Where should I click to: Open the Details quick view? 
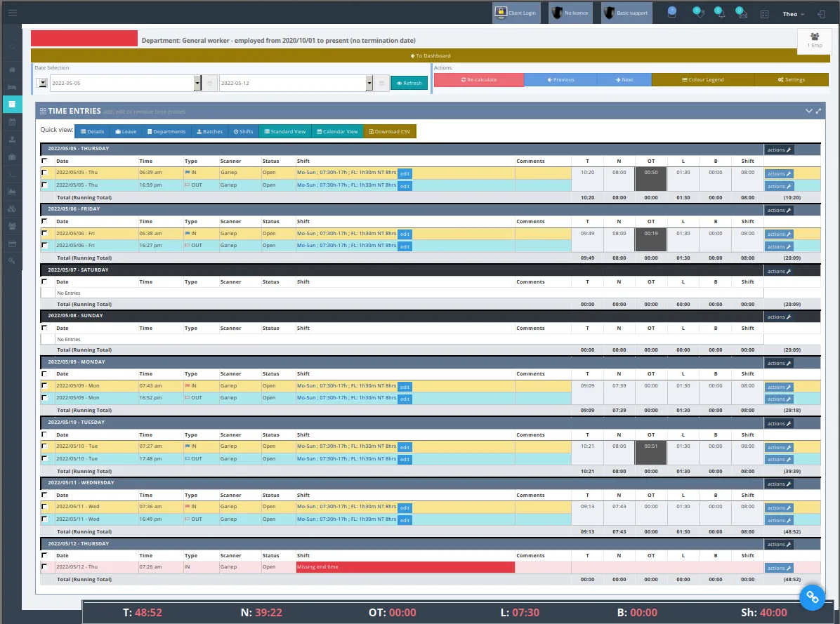pyautogui.click(x=92, y=132)
